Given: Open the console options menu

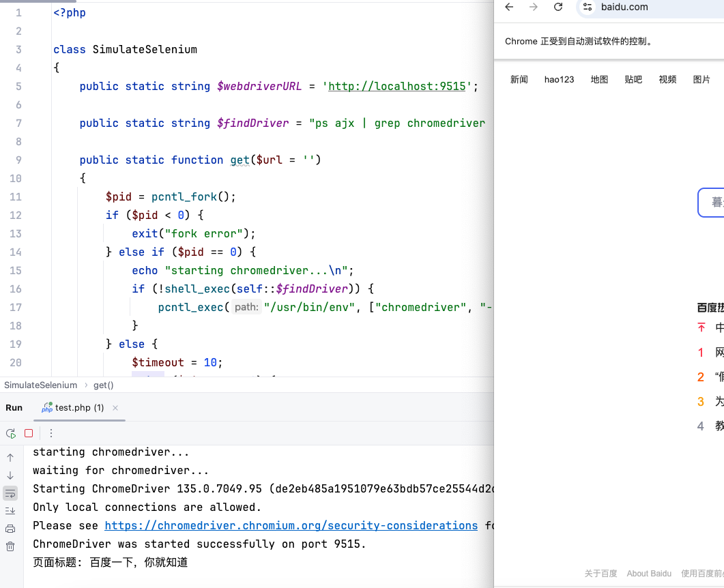Looking at the screenshot, I should click(50, 433).
